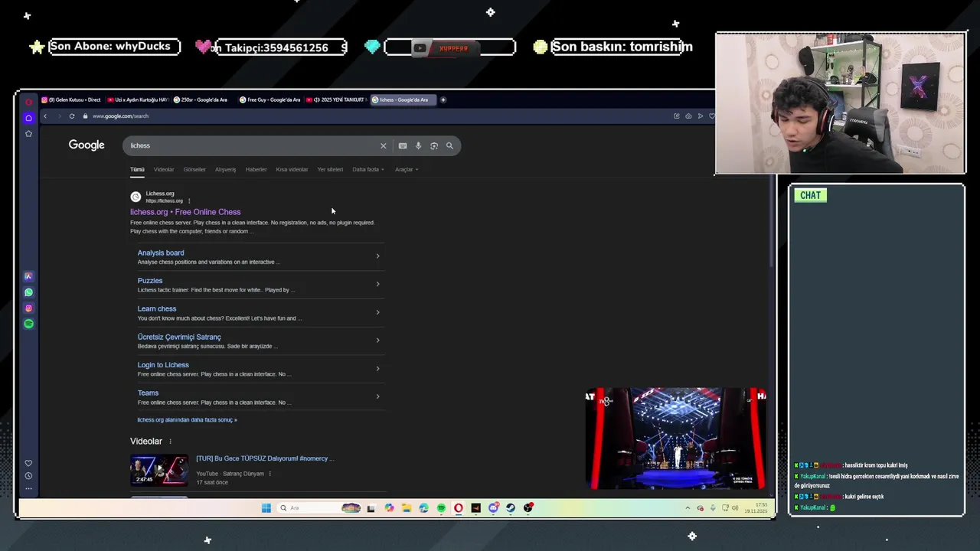Screen dimensions: 980x551
Task: Click into the lichess search field
Action: tap(253, 145)
